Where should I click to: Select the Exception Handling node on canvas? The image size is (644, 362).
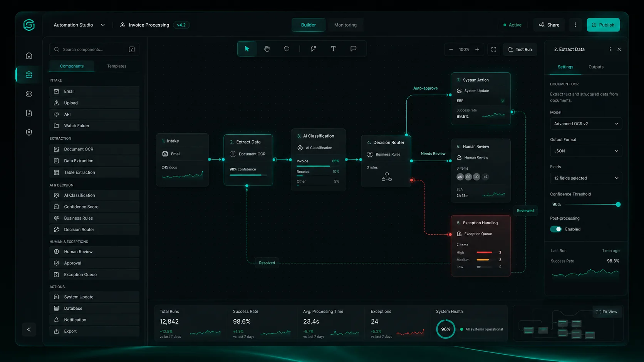(481, 245)
